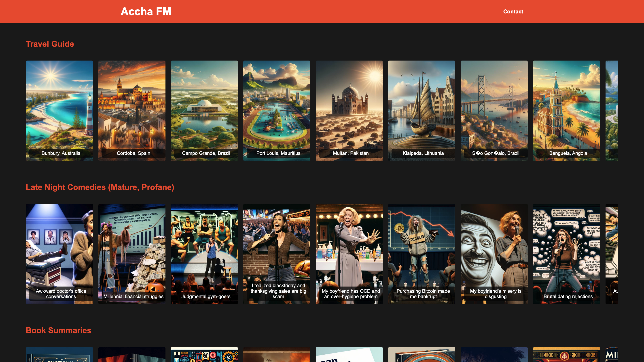This screenshot has width=644, height=362.
Task: Open the Klaipeda, Lithuania travel guide
Action: coord(422,111)
